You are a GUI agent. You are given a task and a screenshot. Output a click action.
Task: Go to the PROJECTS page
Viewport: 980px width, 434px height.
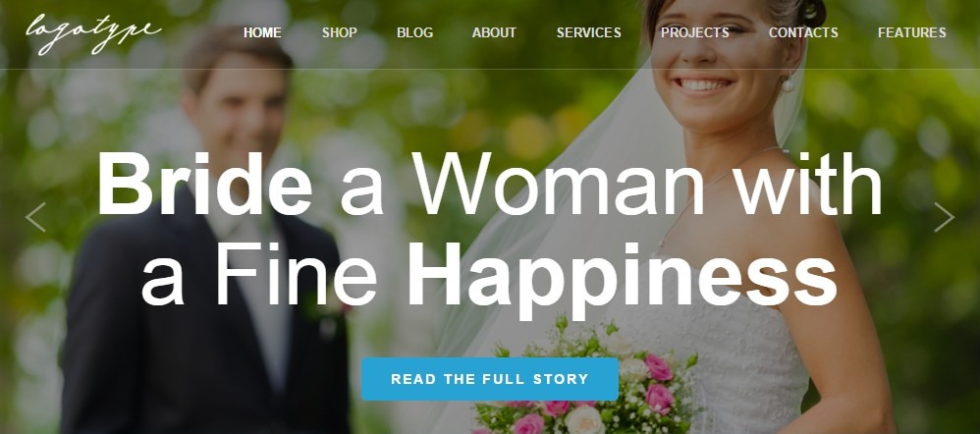tap(695, 32)
